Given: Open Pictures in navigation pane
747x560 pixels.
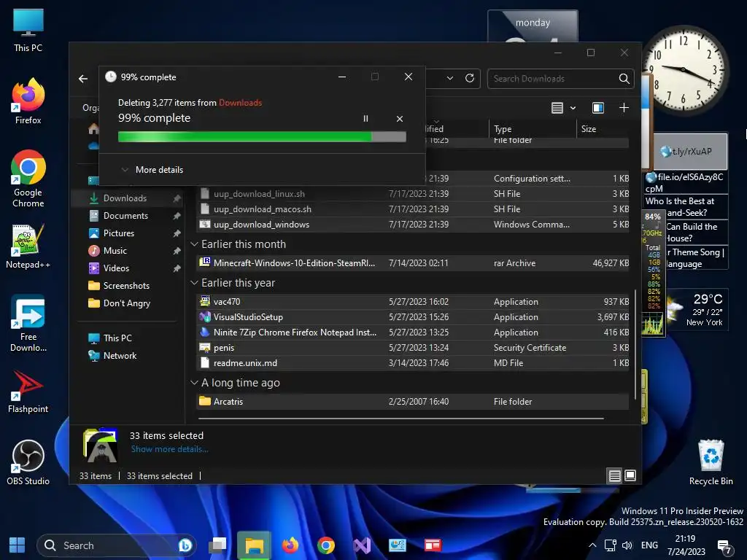Looking at the screenshot, I should pyautogui.click(x=119, y=233).
